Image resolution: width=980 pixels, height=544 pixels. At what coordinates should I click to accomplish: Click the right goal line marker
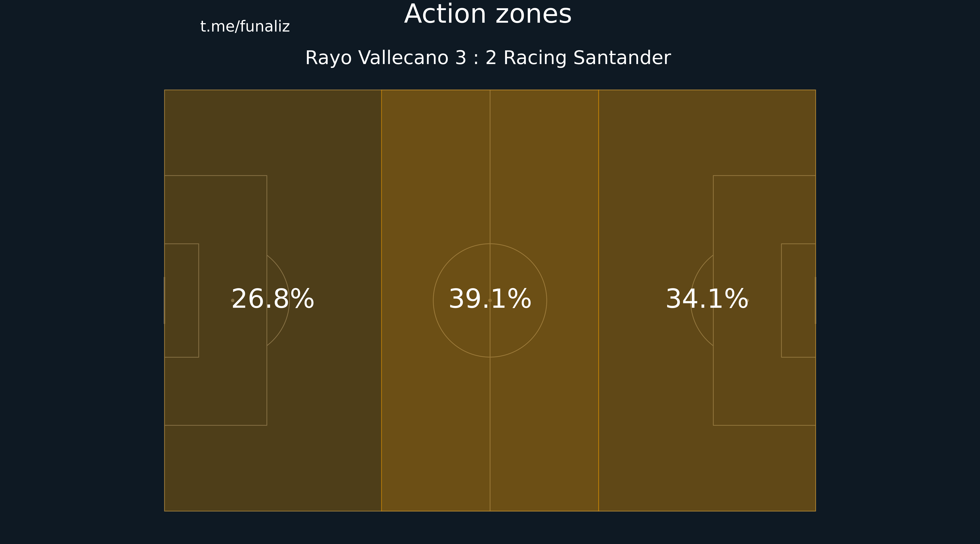coord(816,300)
